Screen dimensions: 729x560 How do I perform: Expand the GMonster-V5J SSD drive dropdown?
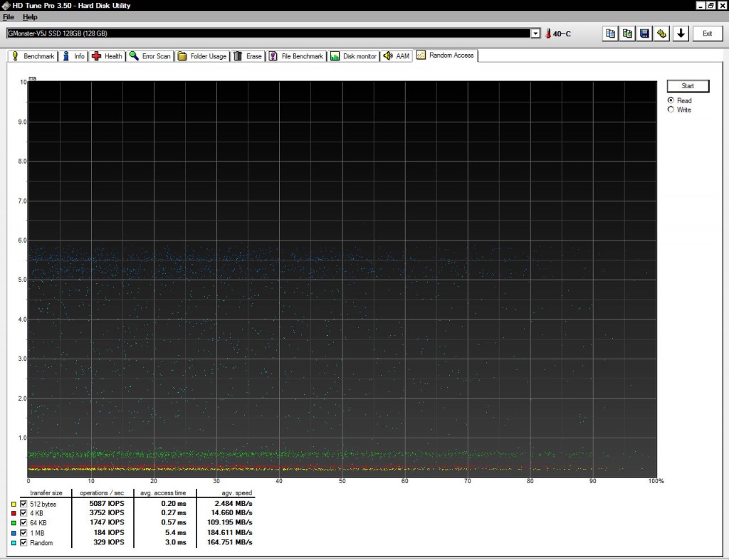[x=535, y=33]
